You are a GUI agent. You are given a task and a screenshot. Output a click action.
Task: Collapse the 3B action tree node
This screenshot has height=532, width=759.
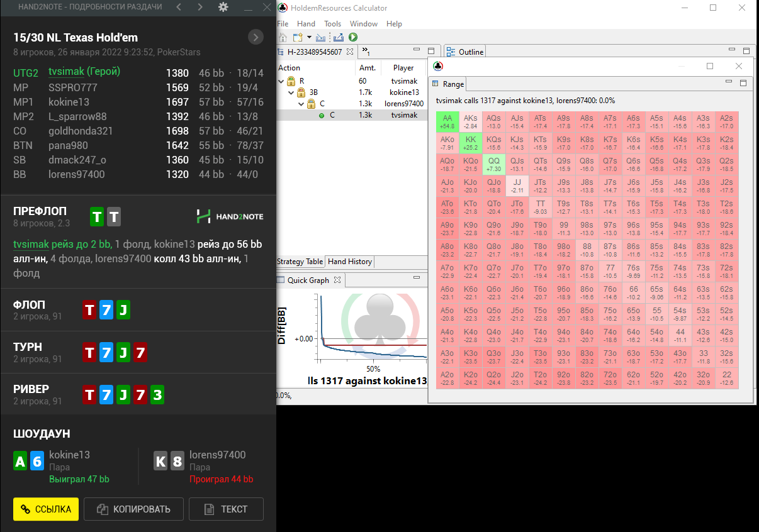coord(291,92)
